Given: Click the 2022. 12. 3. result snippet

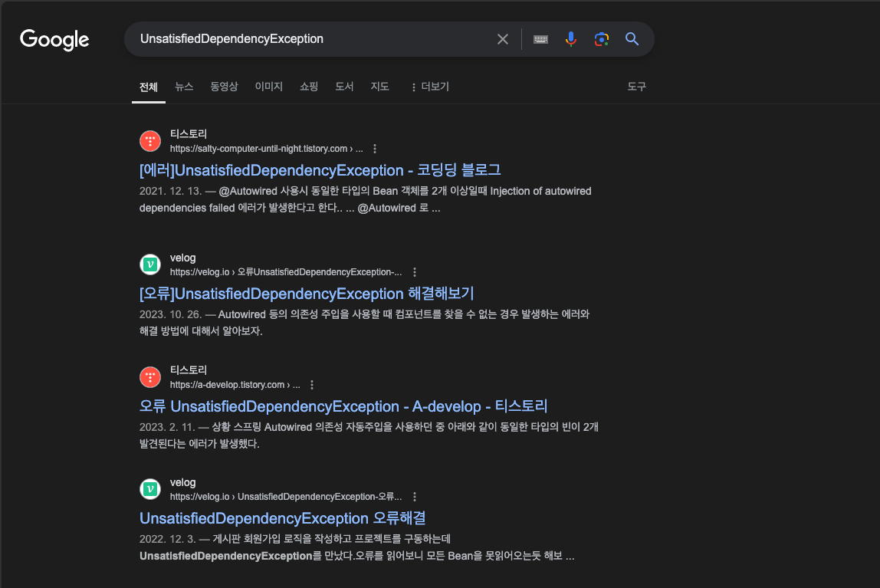Looking at the screenshot, I should [x=357, y=547].
